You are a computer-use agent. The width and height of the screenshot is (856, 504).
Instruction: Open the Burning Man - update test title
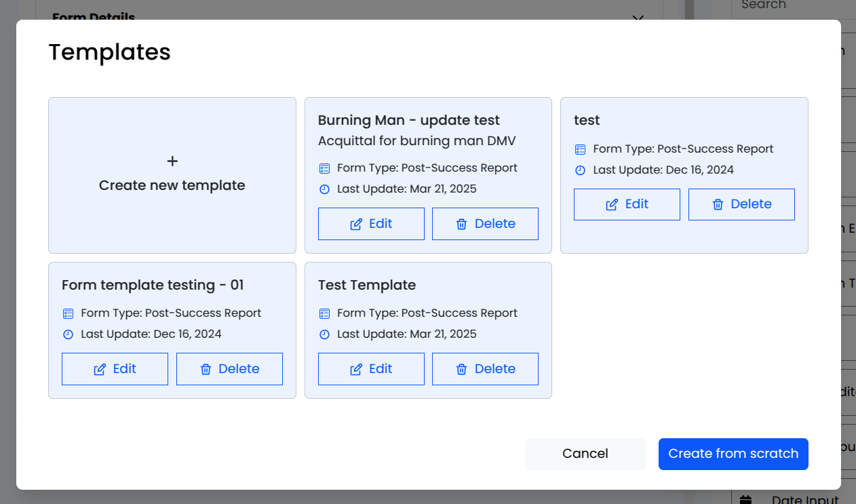click(x=408, y=120)
